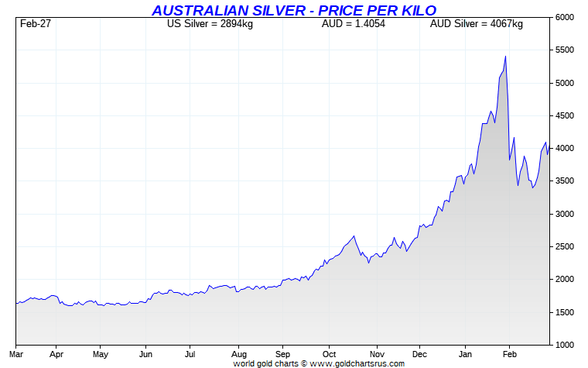Click the 'Mar' x-axis label
The height and width of the screenshot is (368, 588).
(x=15, y=354)
